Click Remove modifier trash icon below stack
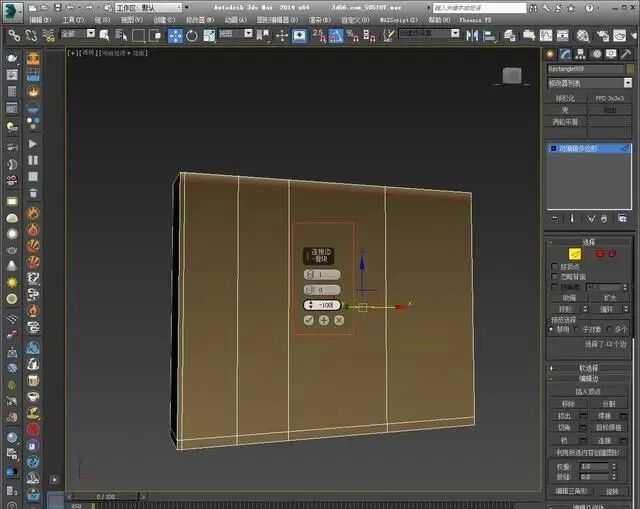This screenshot has width=640, height=509. tap(604, 219)
